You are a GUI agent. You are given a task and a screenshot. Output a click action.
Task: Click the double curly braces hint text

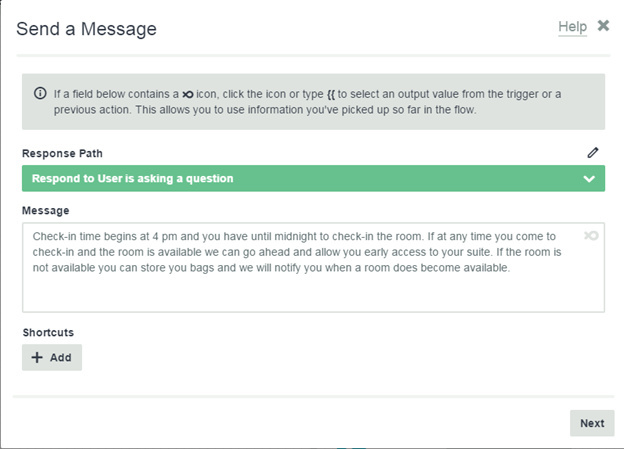coord(331,94)
